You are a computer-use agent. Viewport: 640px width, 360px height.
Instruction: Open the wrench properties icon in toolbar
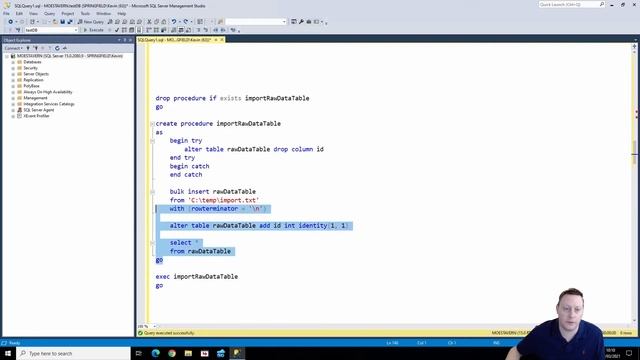point(301,22)
